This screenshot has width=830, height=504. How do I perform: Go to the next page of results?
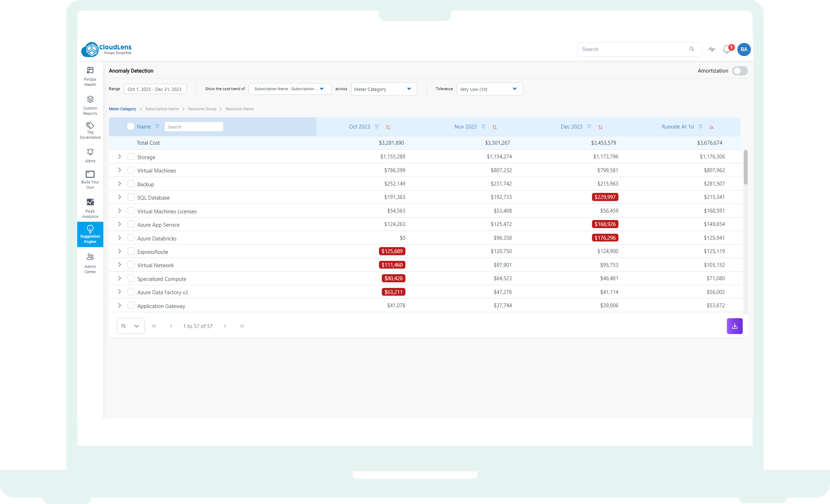225,326
